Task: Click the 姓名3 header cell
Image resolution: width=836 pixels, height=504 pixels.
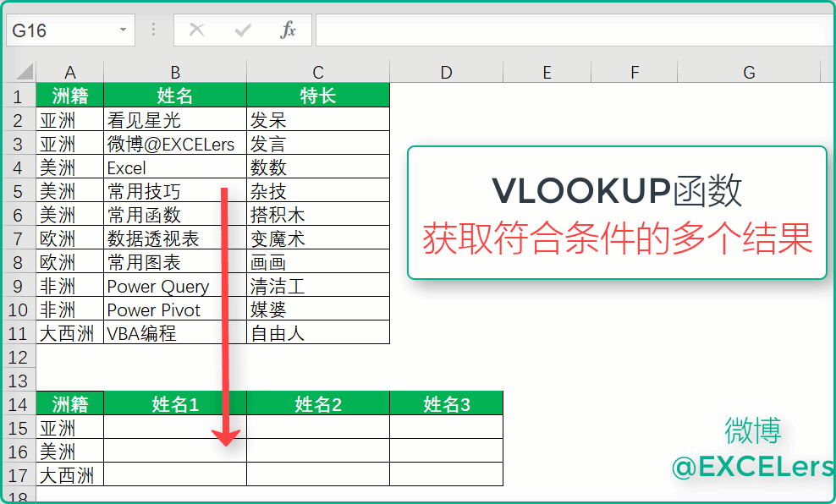Action: [x=447, y=404]
